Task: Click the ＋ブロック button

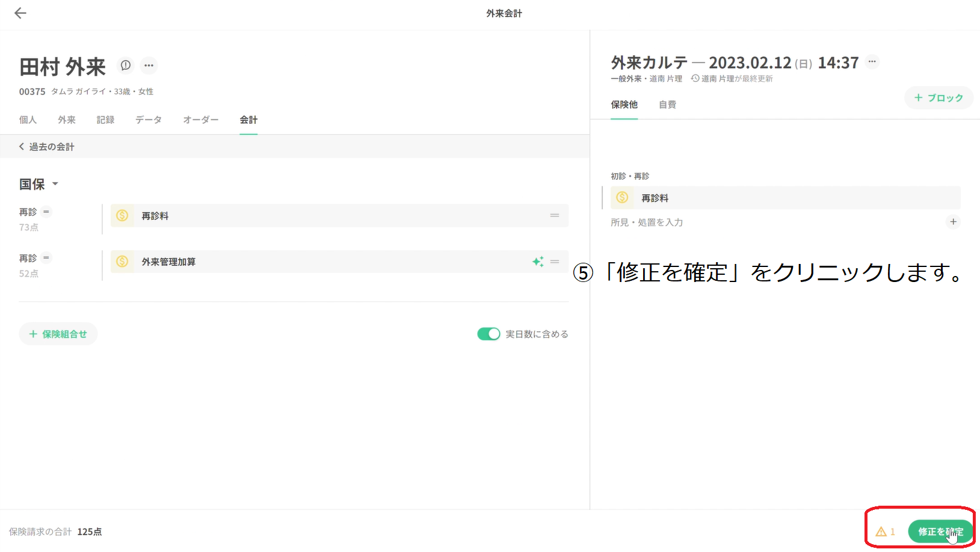Action: tap(938, 97)
